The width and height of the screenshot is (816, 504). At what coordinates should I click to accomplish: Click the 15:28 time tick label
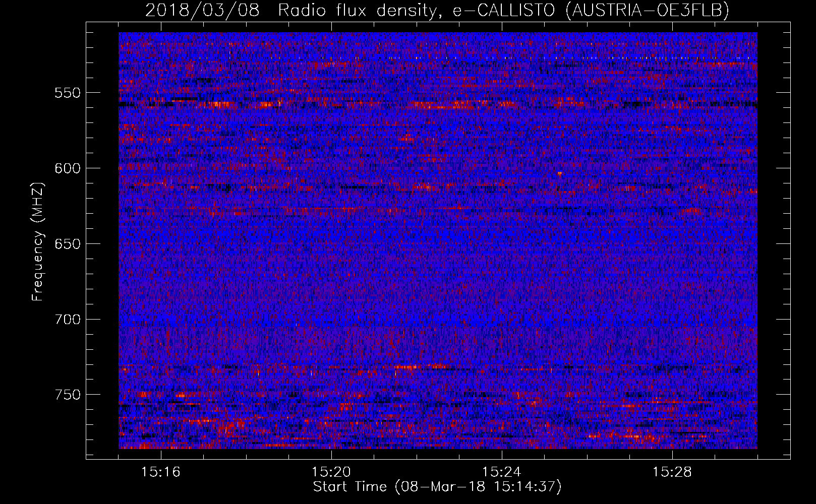pos(672,472)
